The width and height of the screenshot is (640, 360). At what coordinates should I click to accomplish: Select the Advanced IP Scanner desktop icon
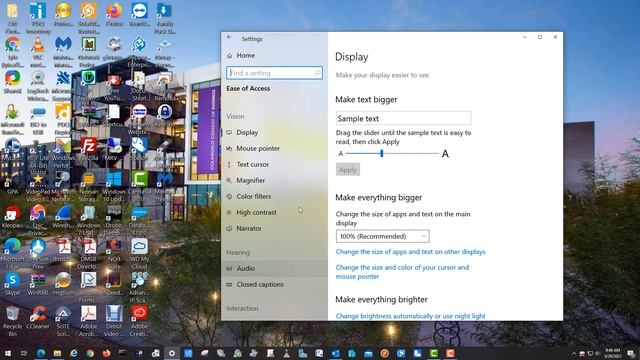[x=139, y=288]
